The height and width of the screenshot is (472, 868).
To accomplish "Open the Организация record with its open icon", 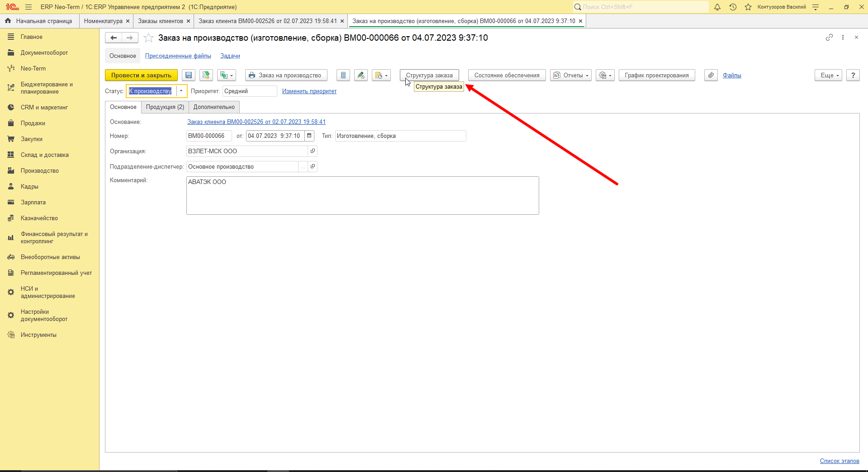I will (x=313, y=151).
